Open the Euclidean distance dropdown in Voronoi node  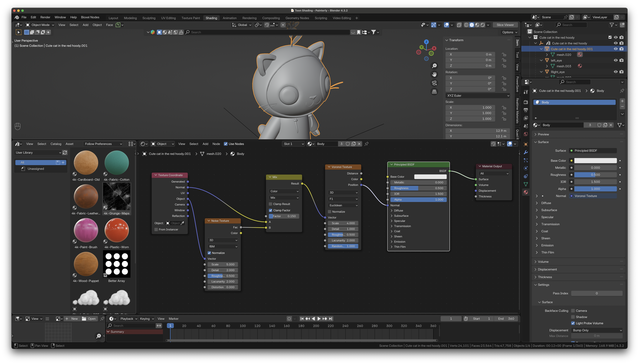[343, 206]
